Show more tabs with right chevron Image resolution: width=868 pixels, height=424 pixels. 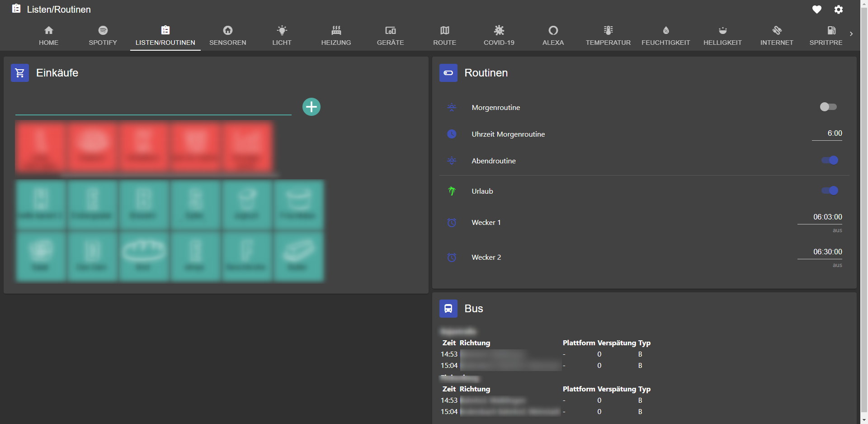coord(851,34)
